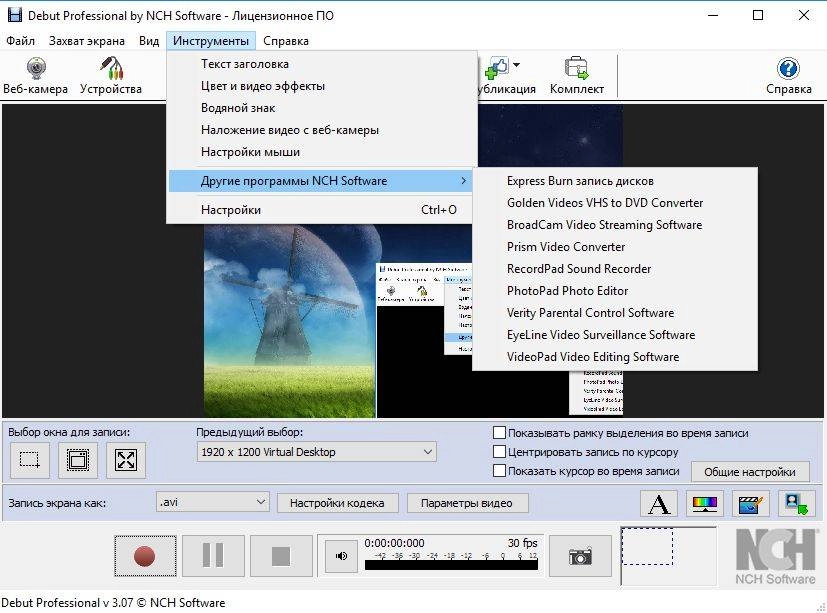Choose PhotoPad Photo Editor
827x613 pixels.
[x=615, y=291]
